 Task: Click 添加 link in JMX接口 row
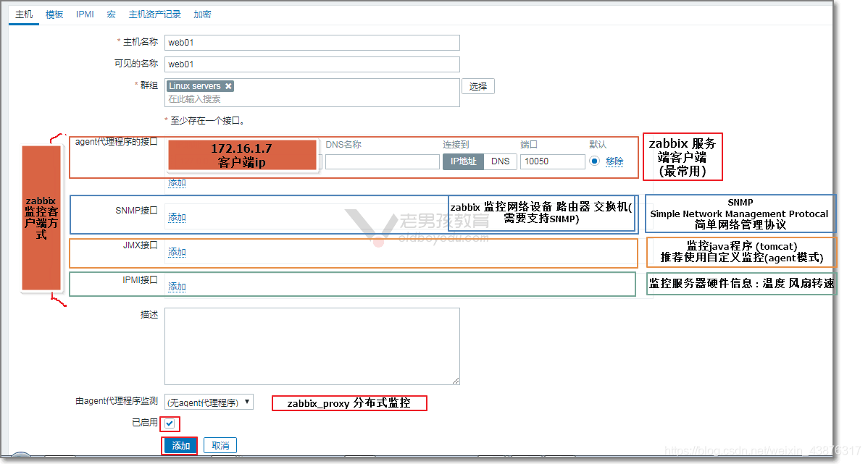(177, 252)
